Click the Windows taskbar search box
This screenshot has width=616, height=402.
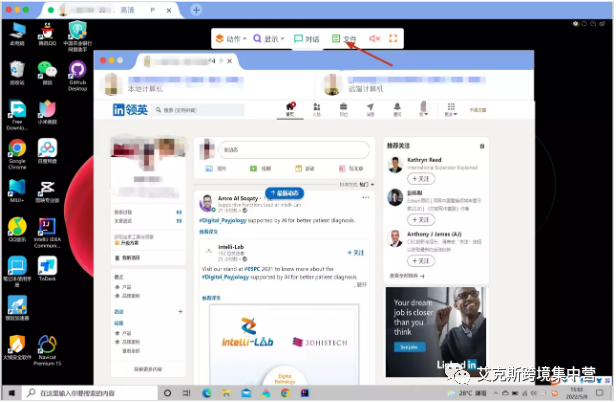point(89,393)
